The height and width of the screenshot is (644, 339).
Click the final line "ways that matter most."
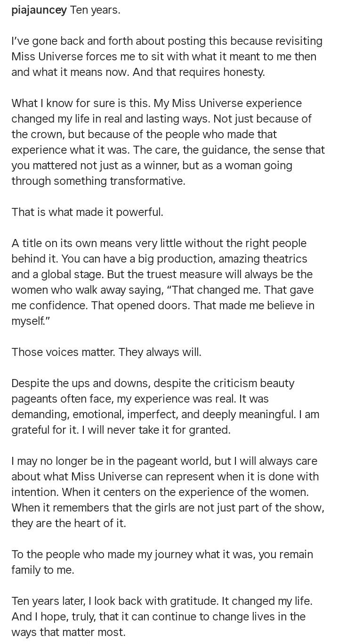coord(68,632)
